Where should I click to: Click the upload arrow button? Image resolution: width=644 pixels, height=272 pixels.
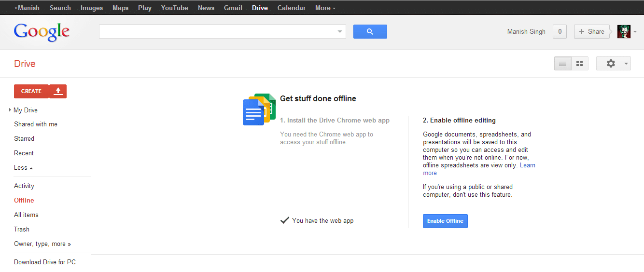tap(58, 91)
